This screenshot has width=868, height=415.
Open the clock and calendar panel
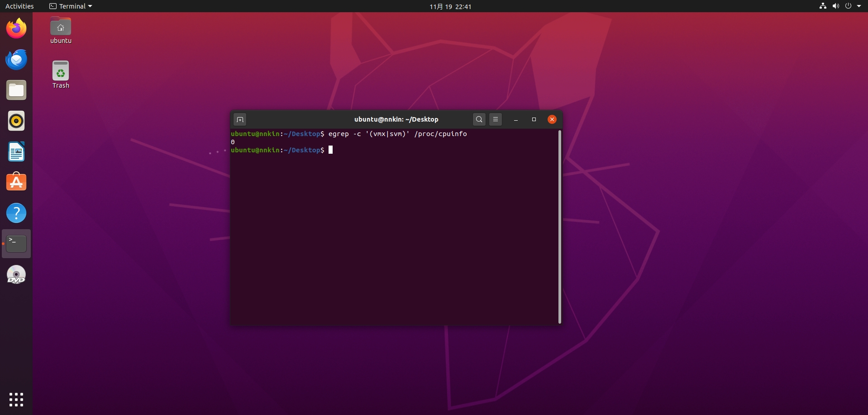pyautogui.click(x=450, y=6)
